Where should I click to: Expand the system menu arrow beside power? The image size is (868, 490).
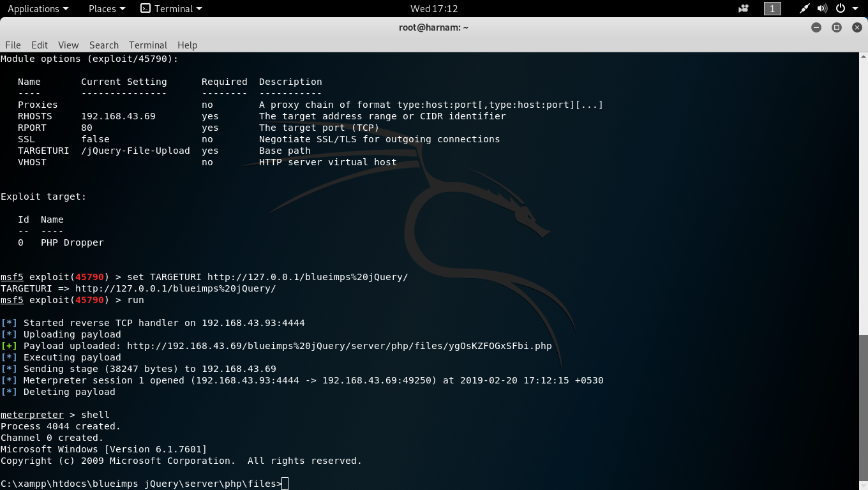(855, 8)
